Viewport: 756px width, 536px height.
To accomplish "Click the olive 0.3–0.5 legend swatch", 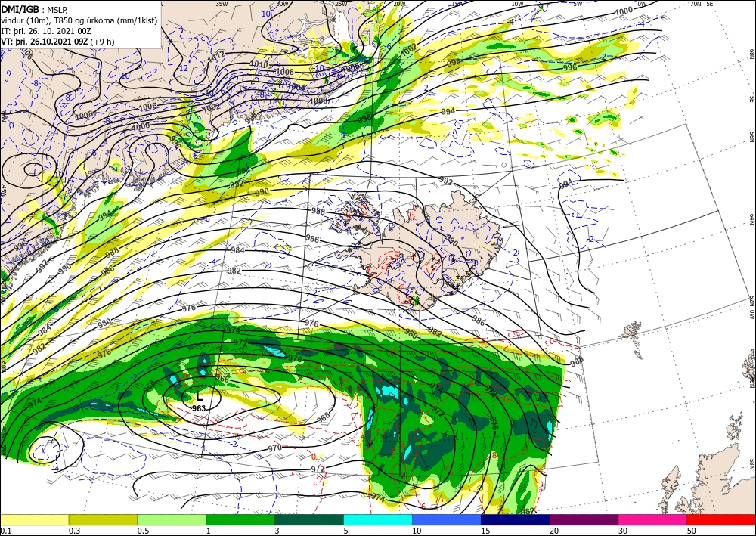I will pos(103,519).
